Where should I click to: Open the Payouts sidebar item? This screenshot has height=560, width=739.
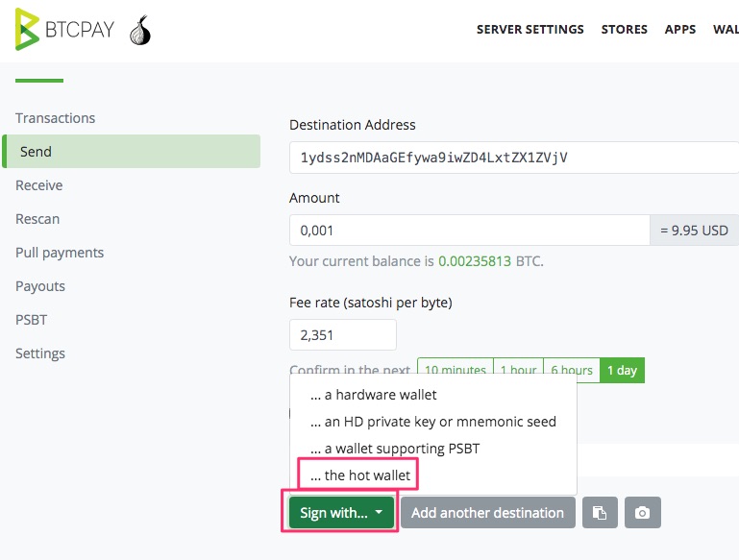[40, 286]
